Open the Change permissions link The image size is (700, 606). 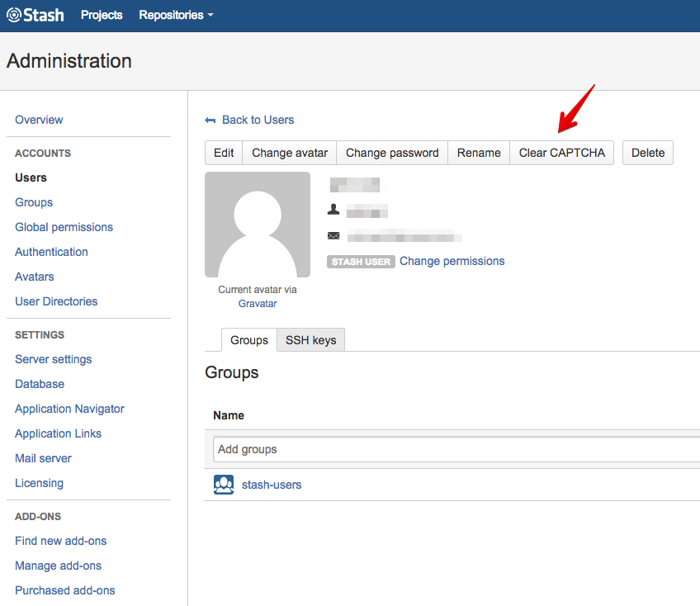(452, 261)
